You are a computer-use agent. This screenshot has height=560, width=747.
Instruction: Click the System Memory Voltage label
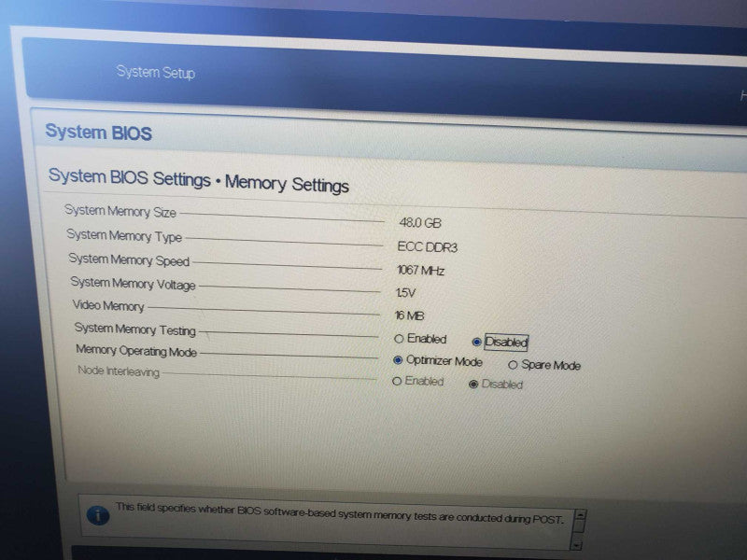click(x=133, y=284)
